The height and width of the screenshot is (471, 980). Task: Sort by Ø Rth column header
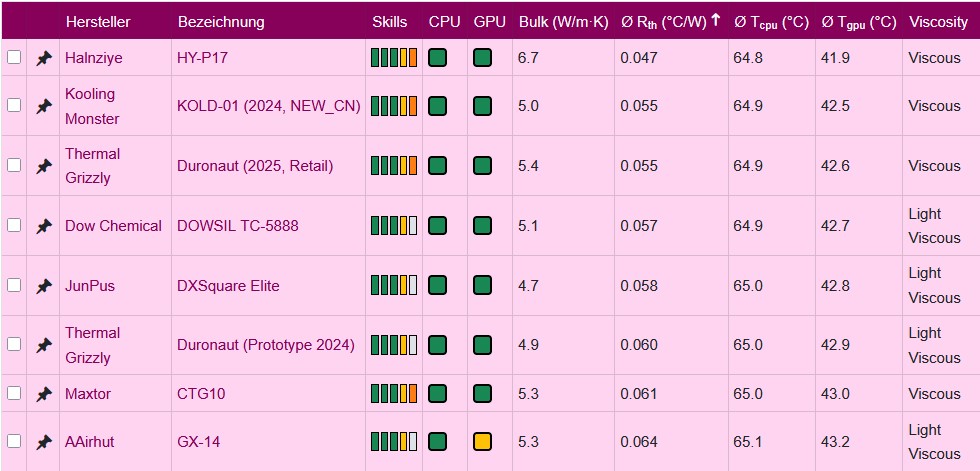[669, 21]
